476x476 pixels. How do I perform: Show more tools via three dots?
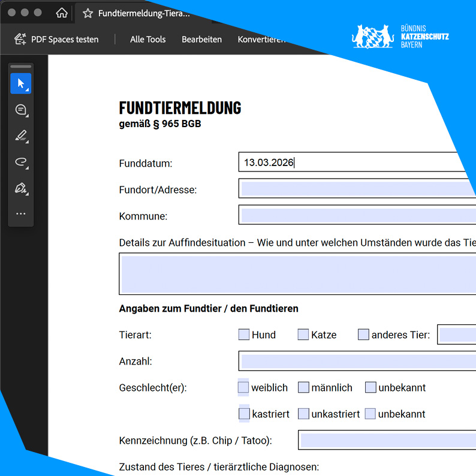[21, 213]
